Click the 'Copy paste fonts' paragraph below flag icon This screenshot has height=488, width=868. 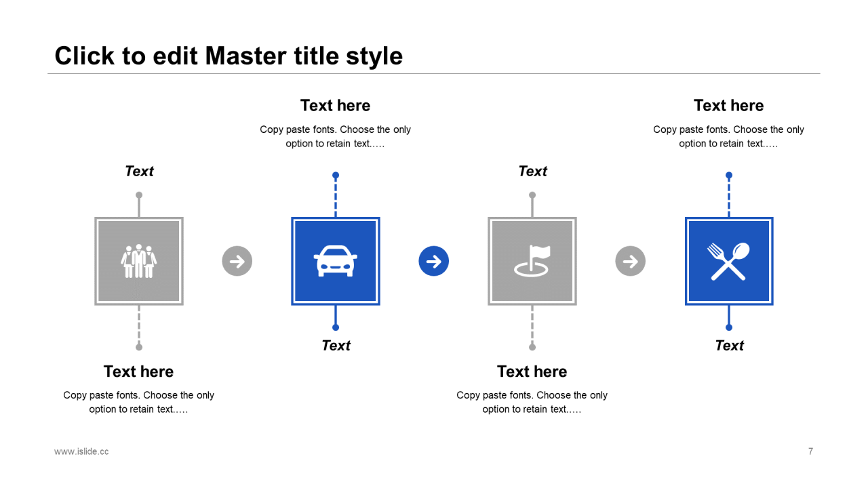(x=532, y=402)
